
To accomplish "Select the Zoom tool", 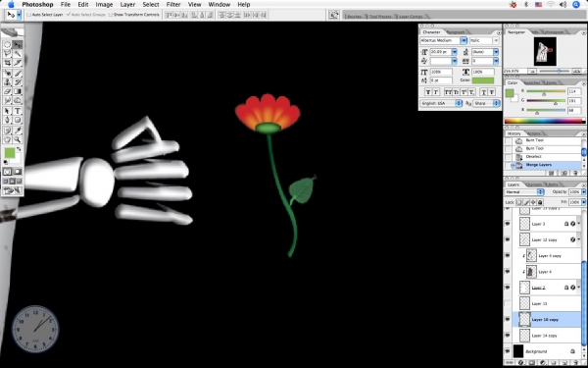I will pos(18,139).
